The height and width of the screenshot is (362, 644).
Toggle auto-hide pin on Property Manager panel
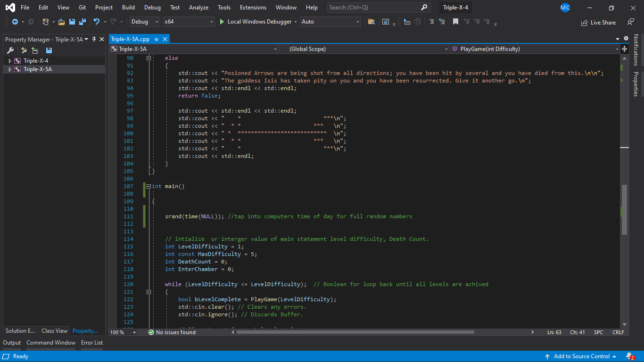tap(94, 39)
